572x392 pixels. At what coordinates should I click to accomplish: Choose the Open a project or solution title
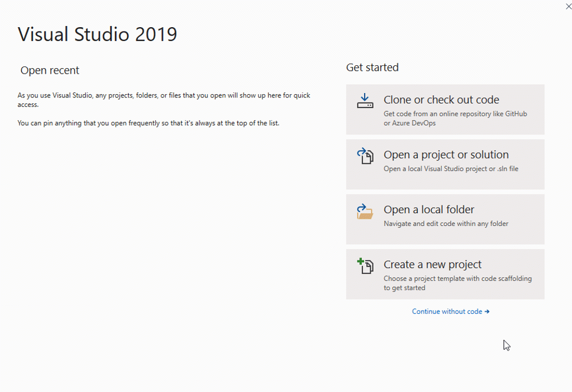click(x=446, y=154)
